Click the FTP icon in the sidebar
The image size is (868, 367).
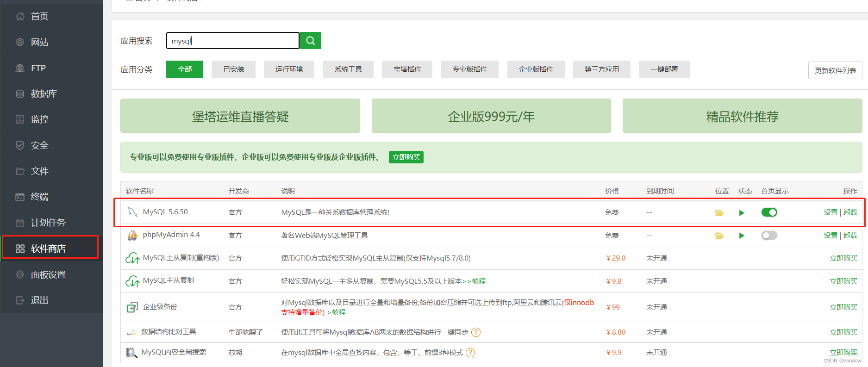click(x=20, y=68)
